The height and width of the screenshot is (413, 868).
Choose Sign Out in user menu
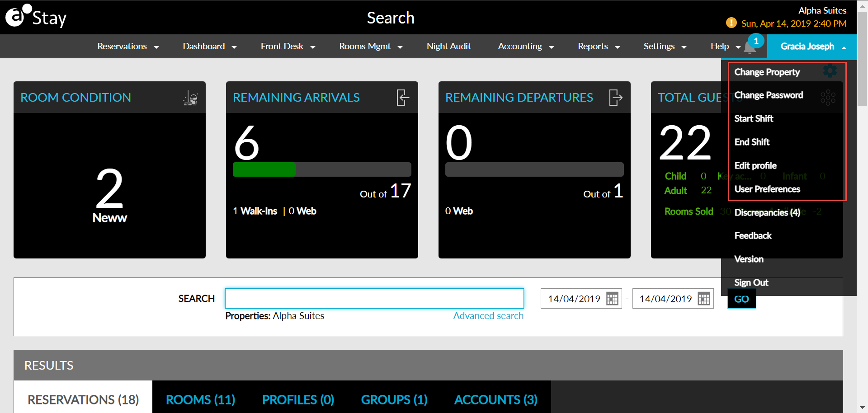751,283
